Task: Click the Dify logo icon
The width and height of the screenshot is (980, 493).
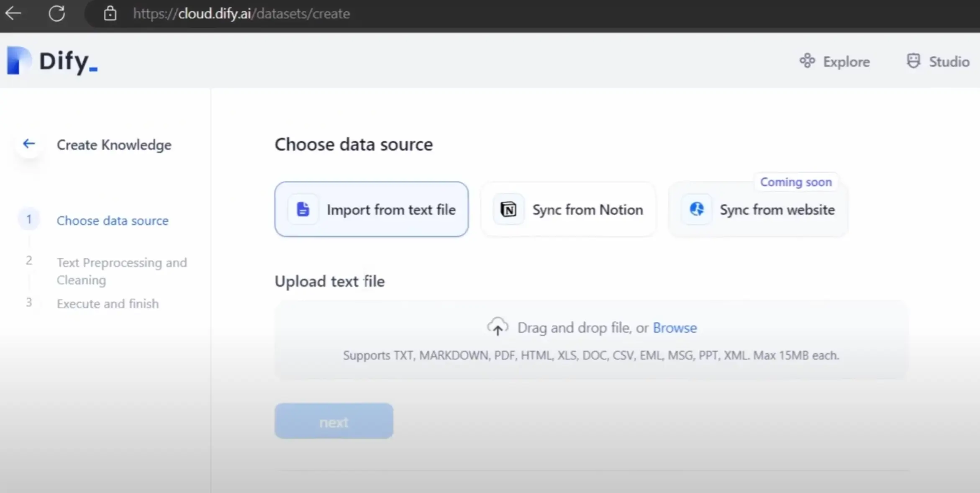Action: pos(18,61)
